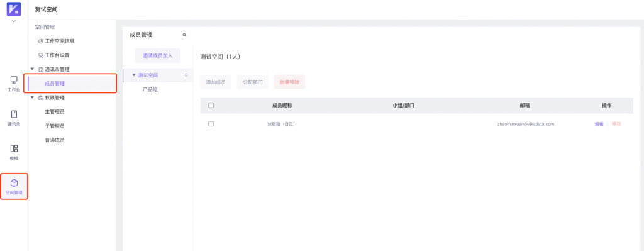Viewport: 644px width, 251px height.
Task: Select the 空间管理 cube icon
Action: coord(14,183)
